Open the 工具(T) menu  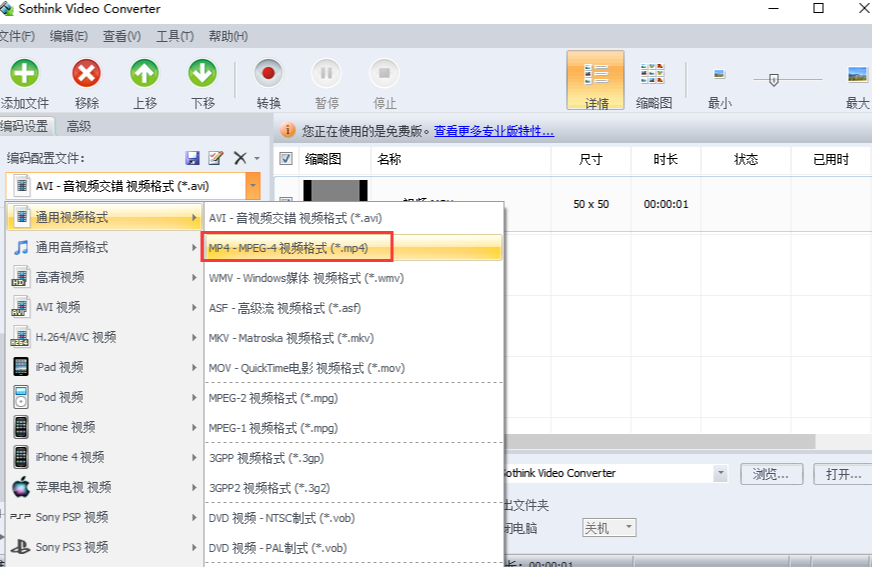[175, 36]
